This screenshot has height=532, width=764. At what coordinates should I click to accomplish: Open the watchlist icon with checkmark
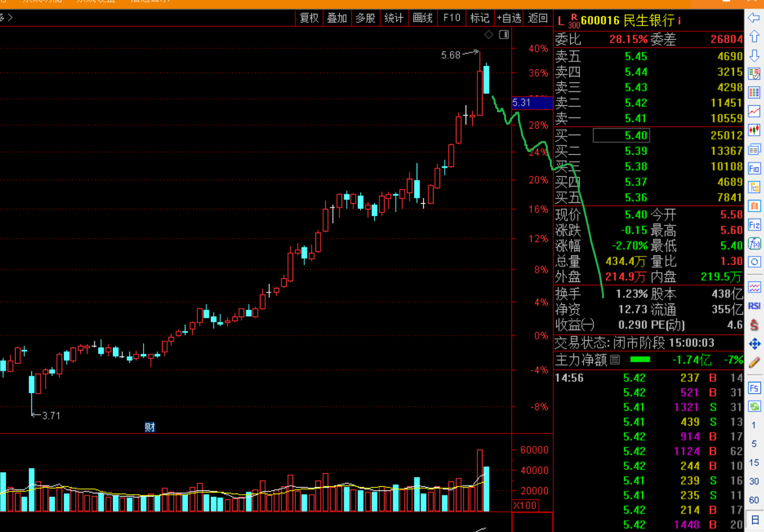pyautogui.click(x=754, y=74)
